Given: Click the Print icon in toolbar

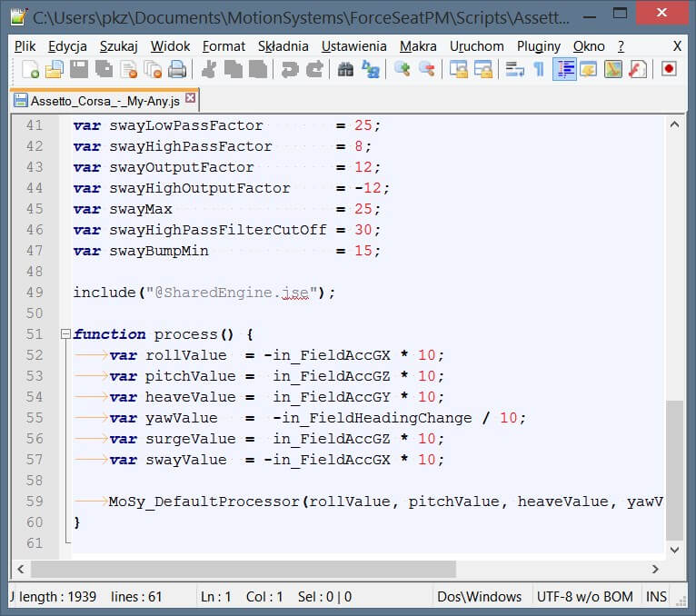Looking at the screenshot, I should pyautogui.click(x=177, y=70).
